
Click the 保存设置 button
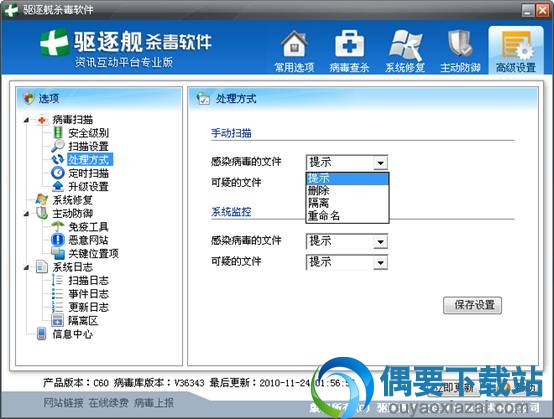point(473,305)
